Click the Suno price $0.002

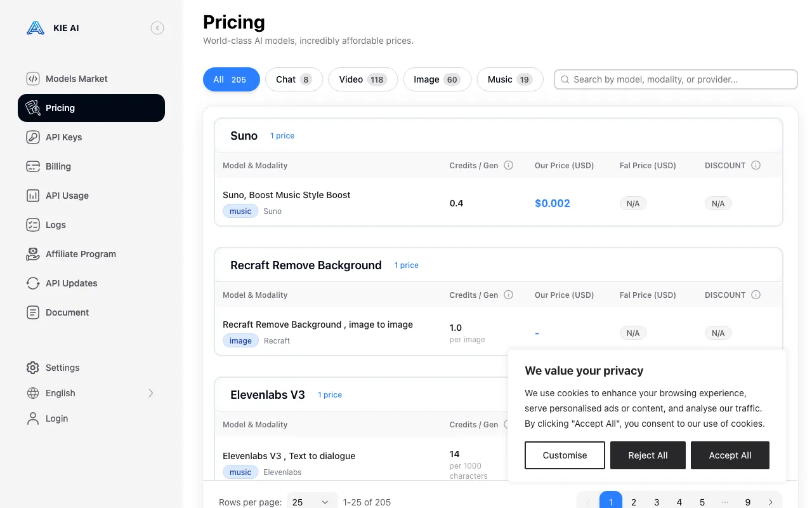coord(553,203)
